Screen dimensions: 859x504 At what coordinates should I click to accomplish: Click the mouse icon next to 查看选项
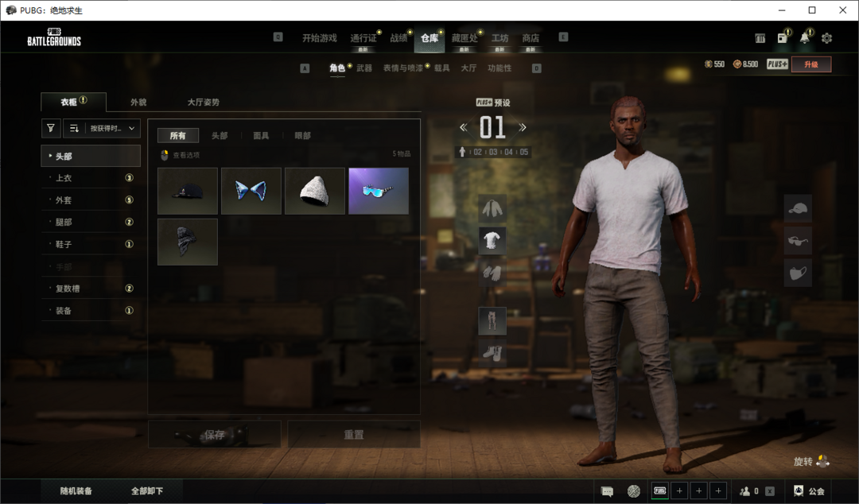165,155
